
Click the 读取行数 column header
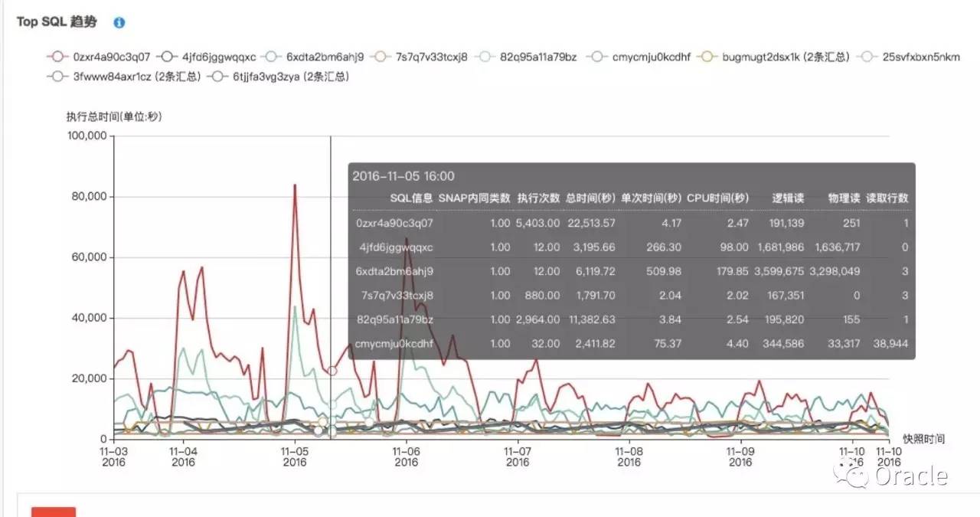[x=887, y=198]
